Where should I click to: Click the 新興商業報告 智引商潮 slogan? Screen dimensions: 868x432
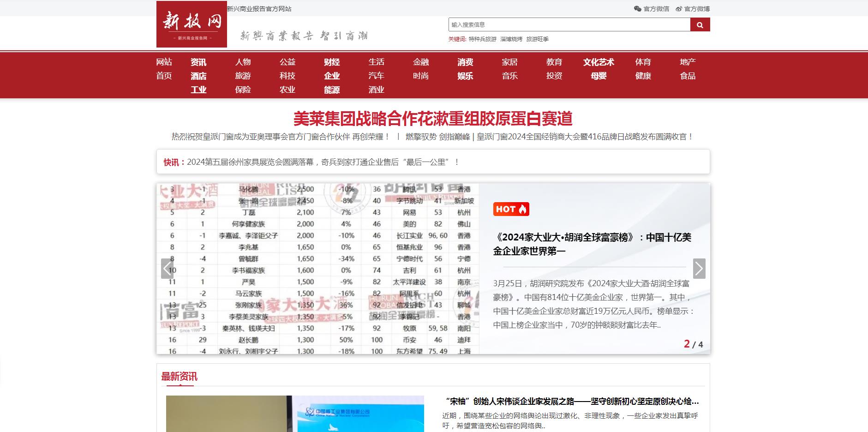(304, 36)
